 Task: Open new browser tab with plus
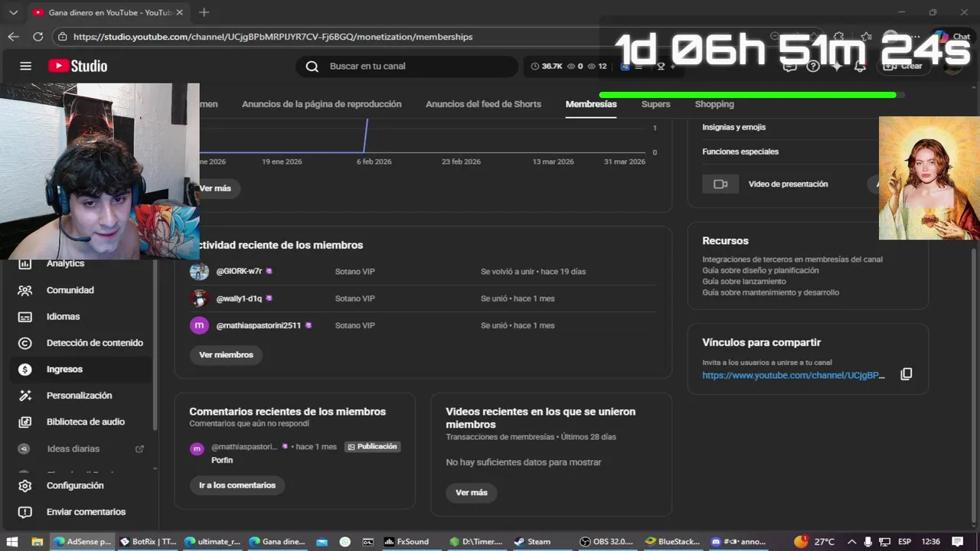pyautogui.click(x=204, y=12)
